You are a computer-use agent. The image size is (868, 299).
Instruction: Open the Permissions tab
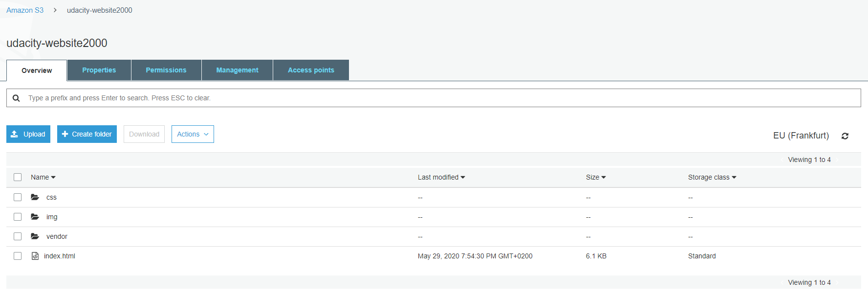pyautogui.click(x=166, y=70)
